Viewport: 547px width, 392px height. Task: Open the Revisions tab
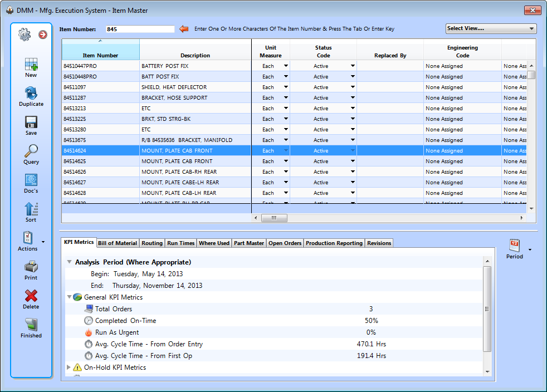[x=379, y=243]
